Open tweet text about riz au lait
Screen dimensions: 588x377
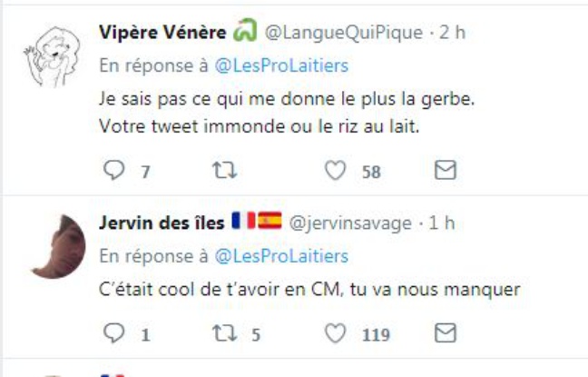click(259, 128)
